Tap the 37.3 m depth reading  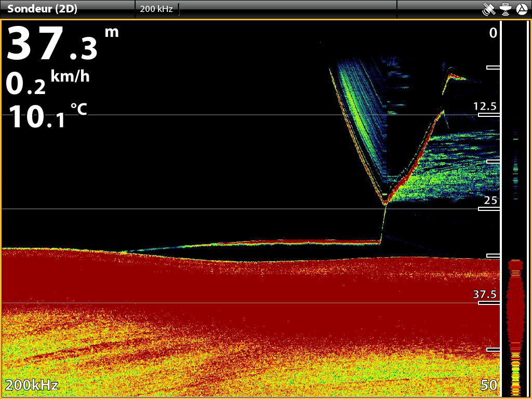[62, 44]
